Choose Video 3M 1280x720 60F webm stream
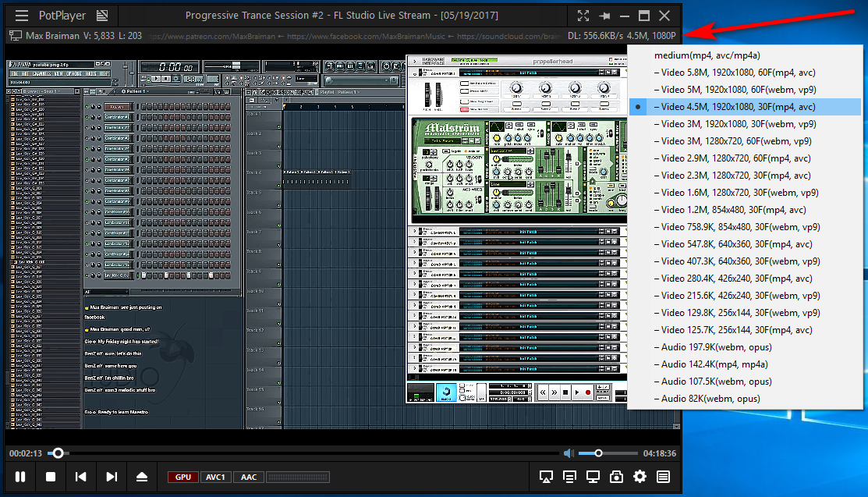The width and height of the screenshot is (868, 497). (x=745, y=141)
